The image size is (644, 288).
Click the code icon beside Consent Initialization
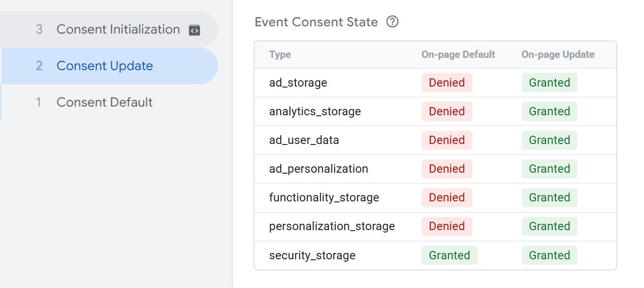point(194,30)
